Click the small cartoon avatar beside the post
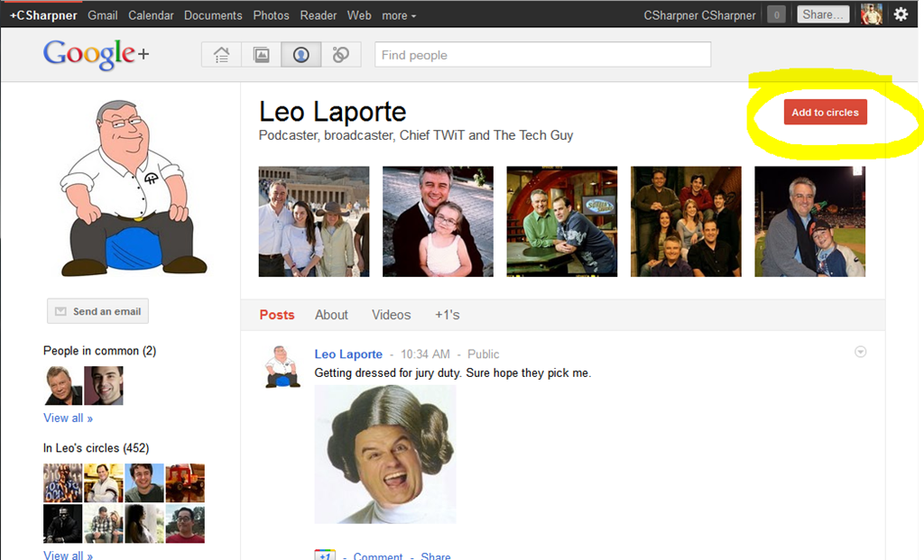 tap(282, 367)
